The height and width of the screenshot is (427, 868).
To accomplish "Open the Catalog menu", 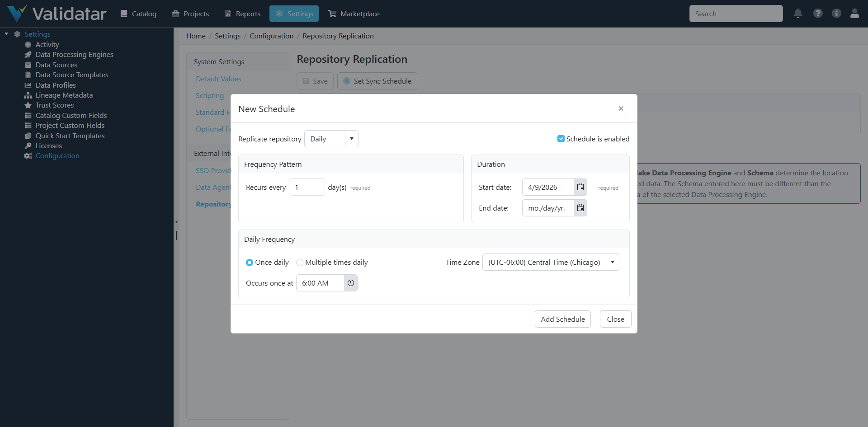I will 138,14.
